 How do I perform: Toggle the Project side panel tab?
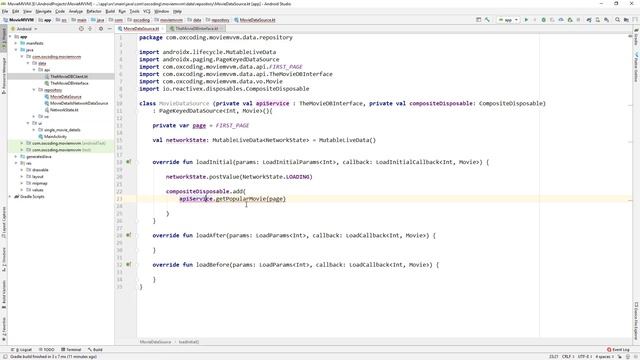4,39
